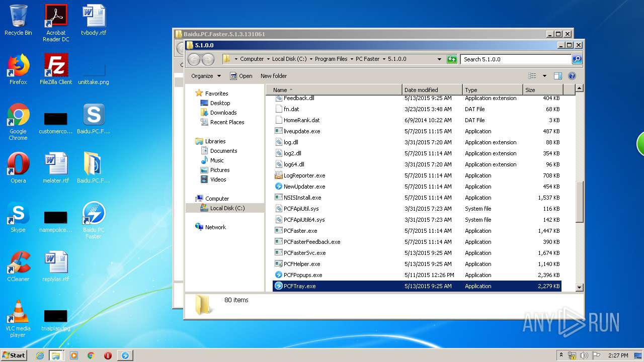644x362 pixels.
Task: Click in the Search 5.1.0.0 field
Action: coord(516,59)
